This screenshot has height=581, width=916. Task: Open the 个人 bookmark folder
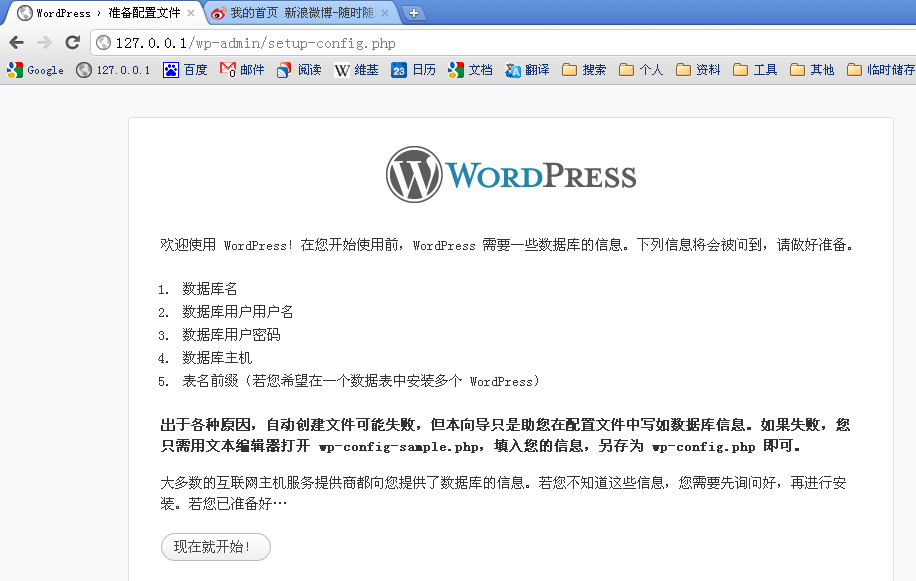pyautogui.click(x=641, y=70)
